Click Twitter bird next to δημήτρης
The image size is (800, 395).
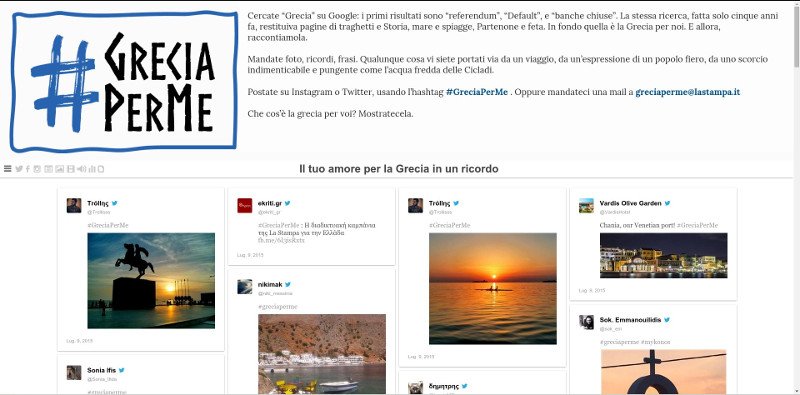[464, 386]
